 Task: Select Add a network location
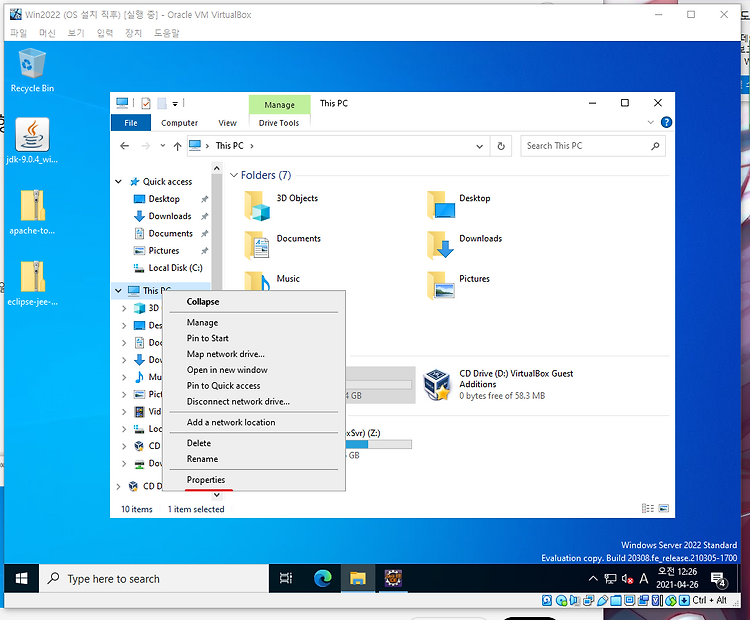click(x=231, y=422)
